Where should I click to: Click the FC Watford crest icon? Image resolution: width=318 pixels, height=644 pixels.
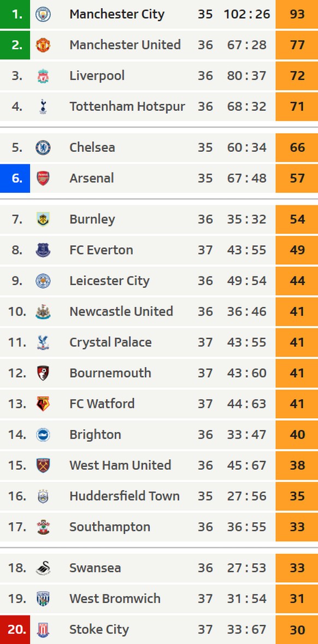[x=43, y=404]
